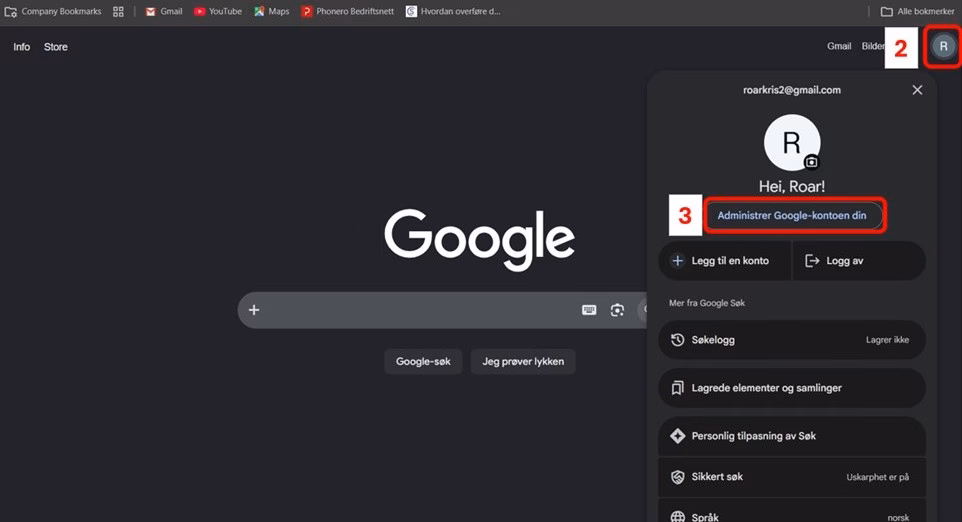Open Søkelogg search history

coord(792,340)
